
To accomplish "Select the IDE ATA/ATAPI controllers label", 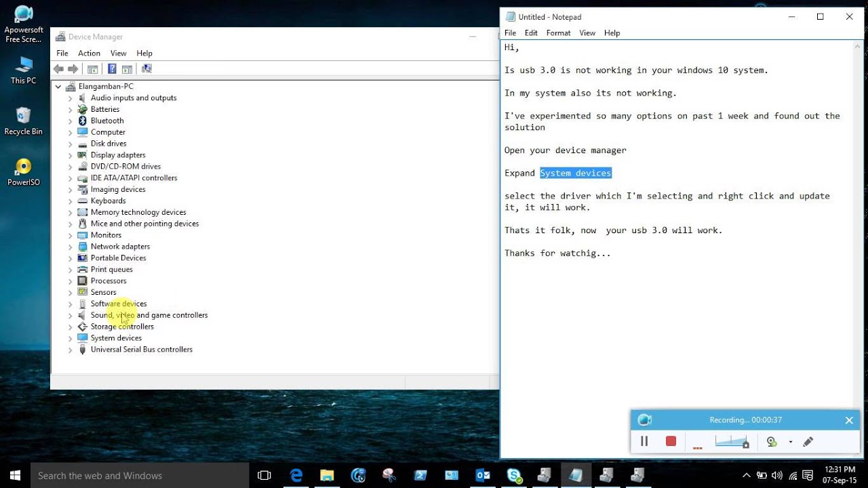I will [x=134, y=178].
